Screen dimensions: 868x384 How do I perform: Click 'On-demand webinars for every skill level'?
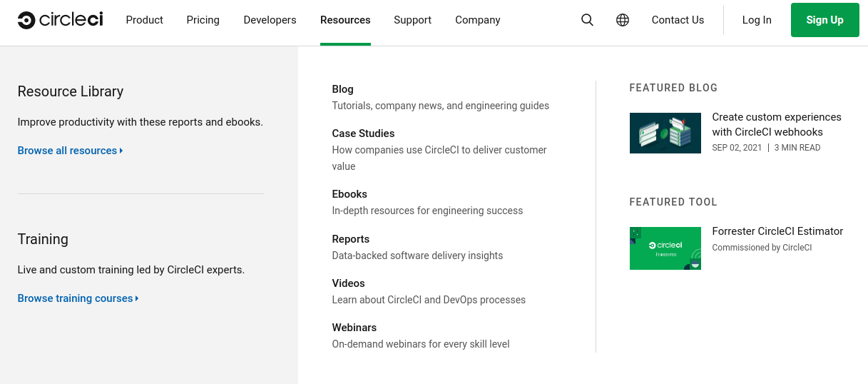(x=421, y=344)
